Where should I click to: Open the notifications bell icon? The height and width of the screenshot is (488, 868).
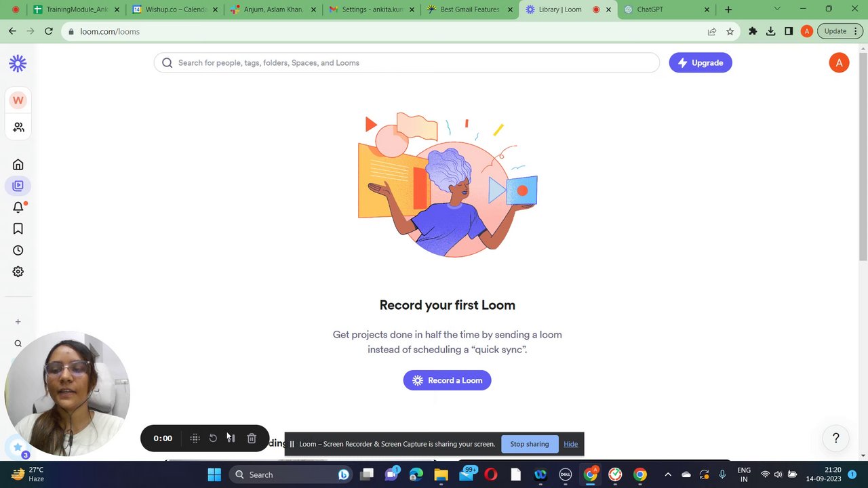click(x=18, y=207)
